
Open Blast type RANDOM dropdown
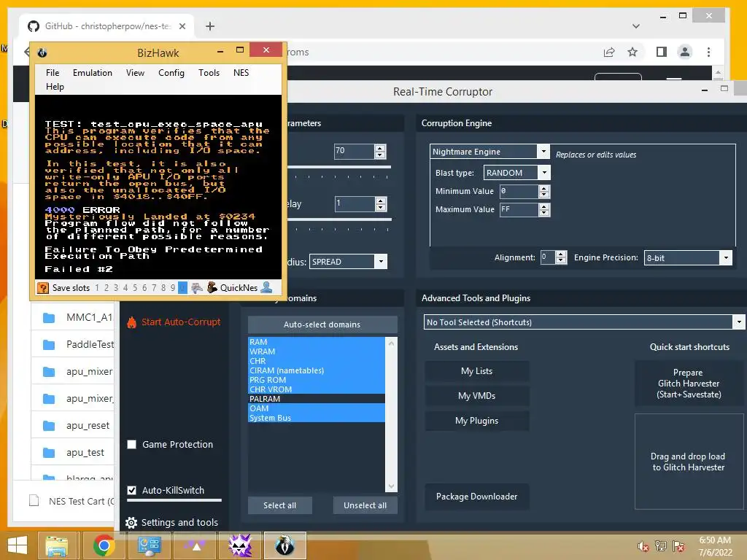[x=544, y=172]
